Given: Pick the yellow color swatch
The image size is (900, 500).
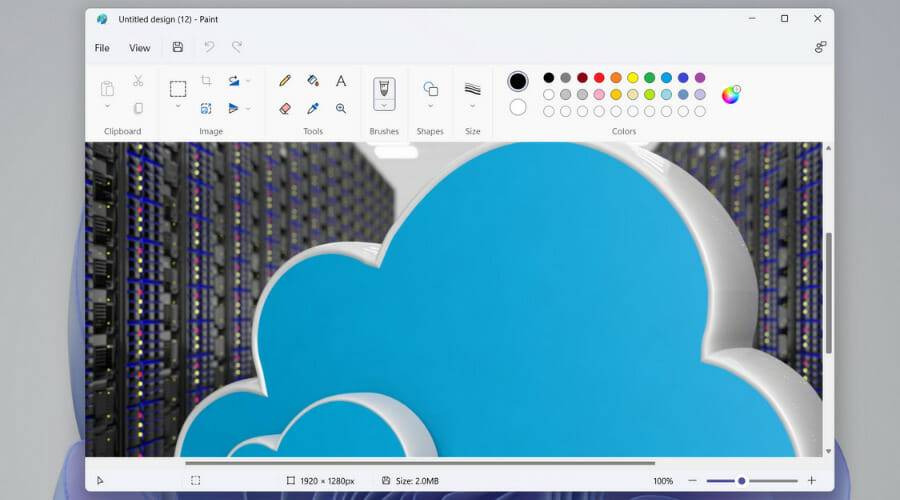Looking at the screenshot, I should pos(633,77).
